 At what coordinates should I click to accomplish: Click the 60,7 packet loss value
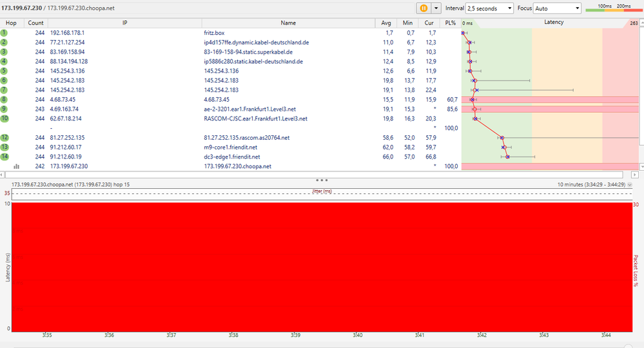coord(452,99)
